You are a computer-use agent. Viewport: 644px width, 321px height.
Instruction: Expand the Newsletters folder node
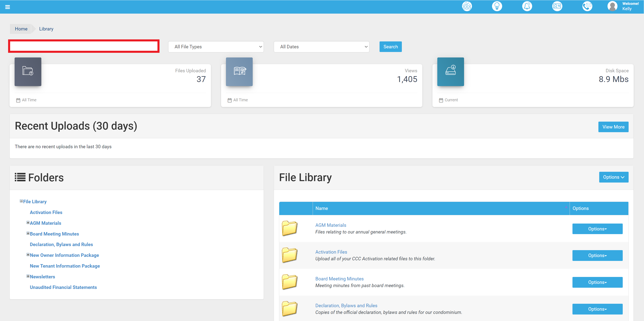(x=28, y=276)
